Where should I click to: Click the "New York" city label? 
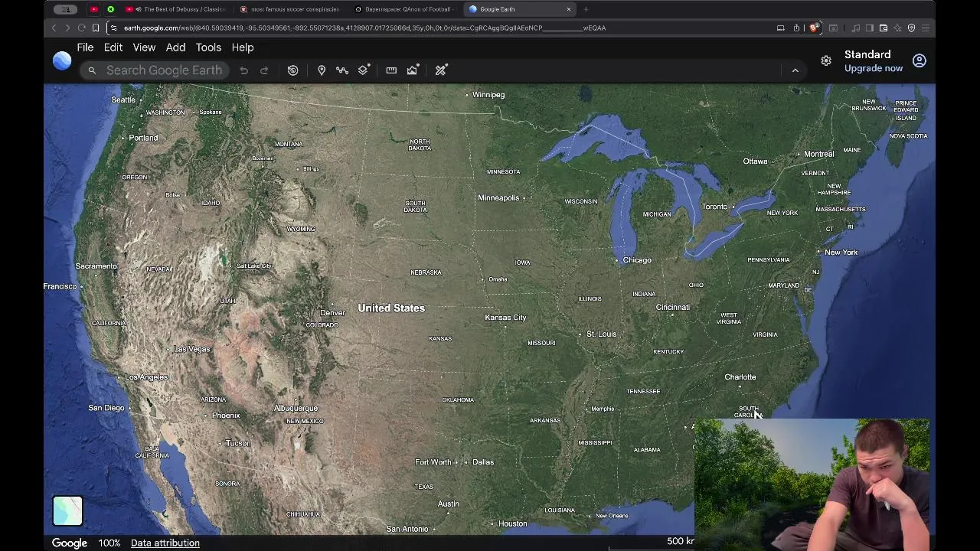[841, 253]
